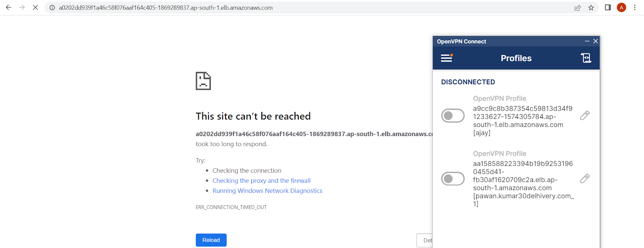Enable the pawan.kumar30delhivery.com_1 VPN profile
Image resolution: width=644 pixels, height=248 pixels.
pos(453,179)
